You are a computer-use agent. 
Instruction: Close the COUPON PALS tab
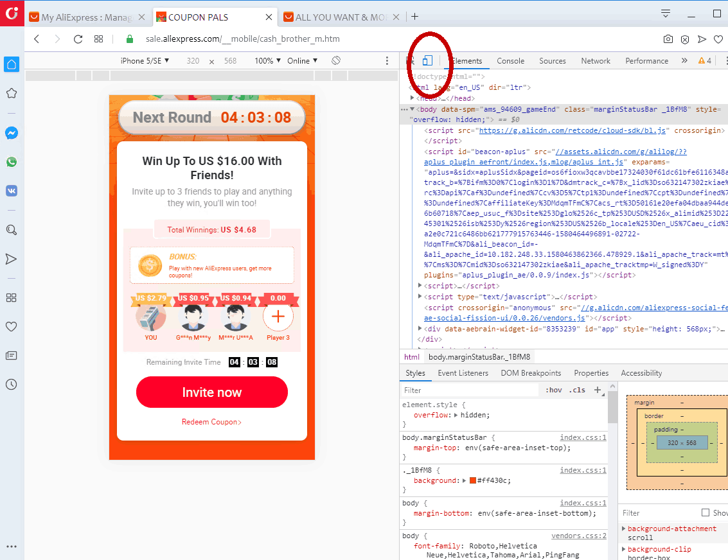(x=269, y=17)
